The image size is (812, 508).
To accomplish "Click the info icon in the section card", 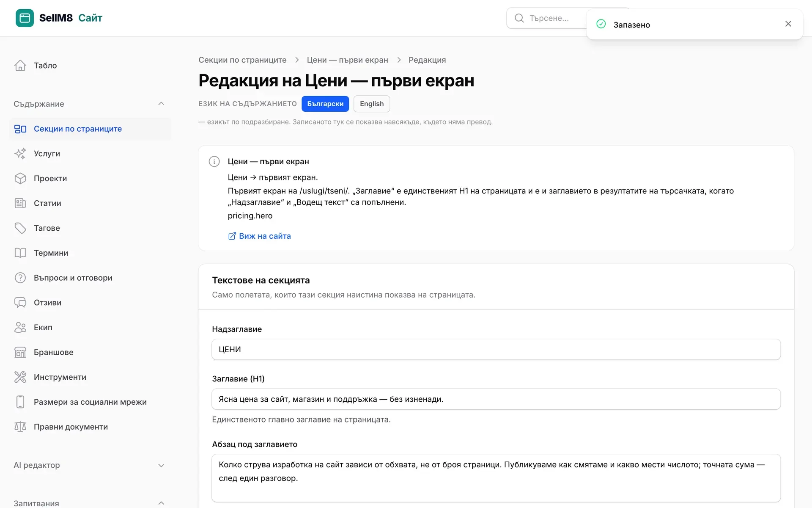I will (x=214, y=161).
